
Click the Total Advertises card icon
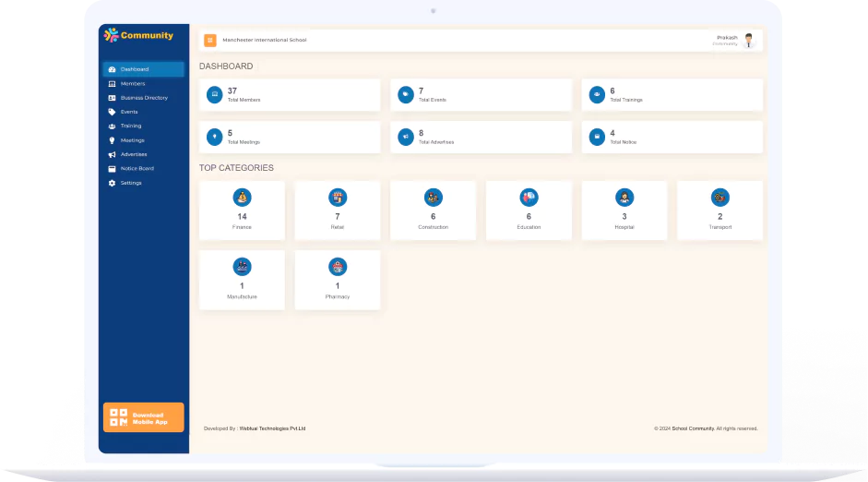point(406,137)
